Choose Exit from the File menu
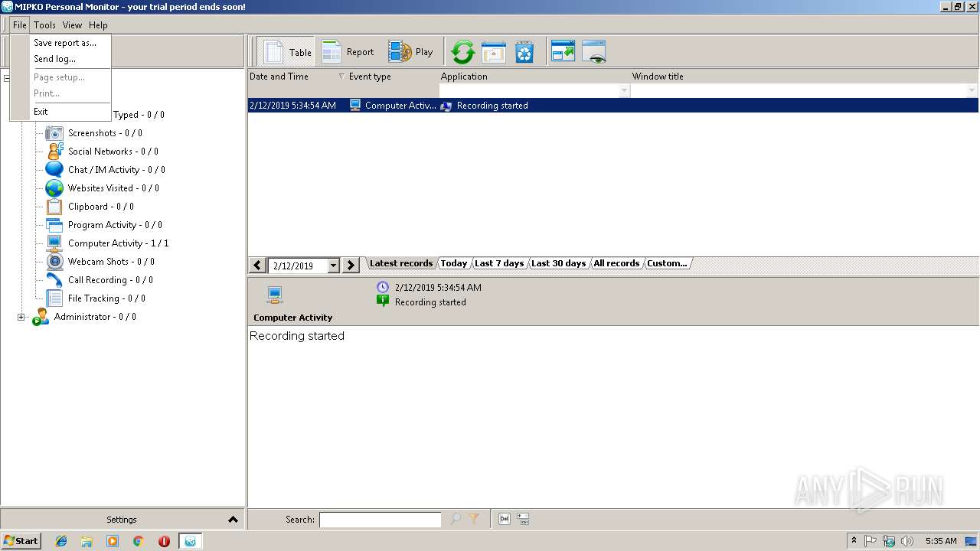 [x=41, y=112]
